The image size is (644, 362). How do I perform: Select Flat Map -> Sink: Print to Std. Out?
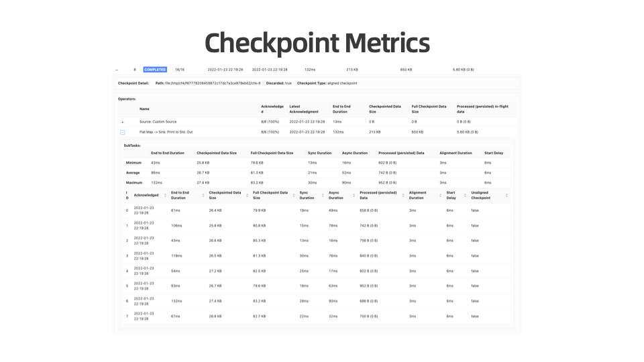point(166,132)
